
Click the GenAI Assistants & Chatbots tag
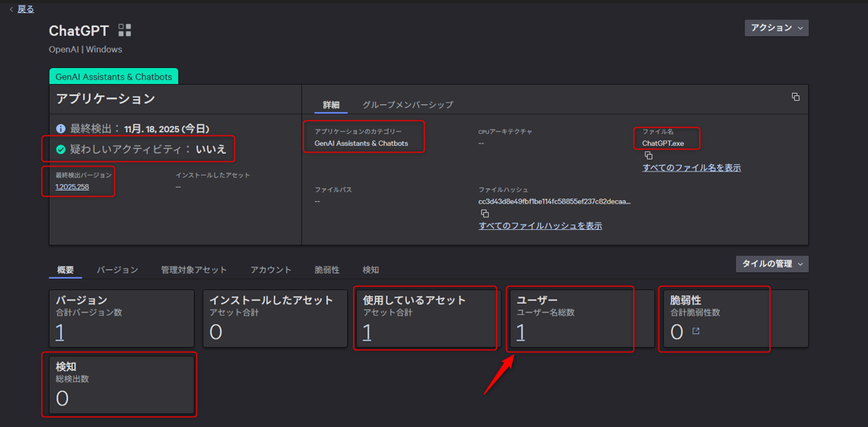click(114, 77)
